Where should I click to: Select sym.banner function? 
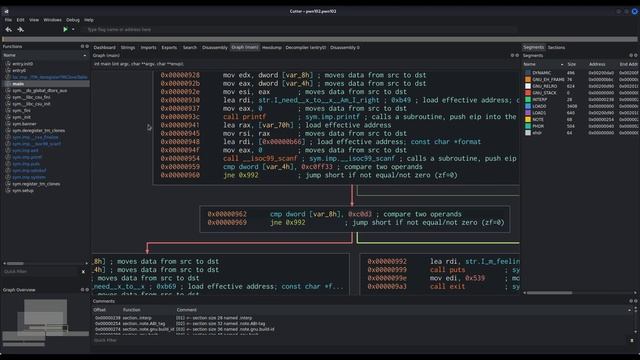pos(24,124)
